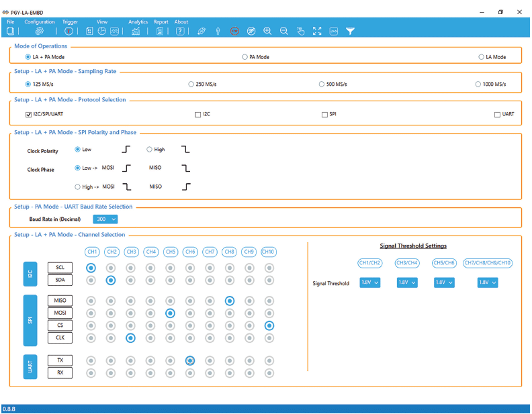Click the CH10 channel header

coord(269,252)
